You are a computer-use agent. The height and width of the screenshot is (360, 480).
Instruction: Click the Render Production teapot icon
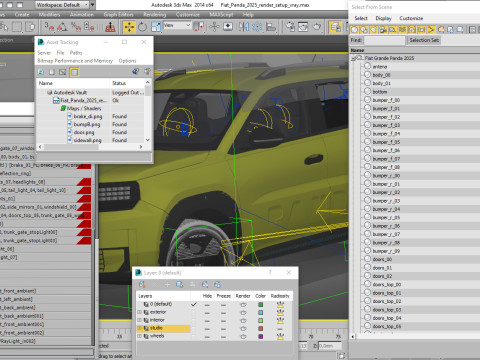(317, 27)
